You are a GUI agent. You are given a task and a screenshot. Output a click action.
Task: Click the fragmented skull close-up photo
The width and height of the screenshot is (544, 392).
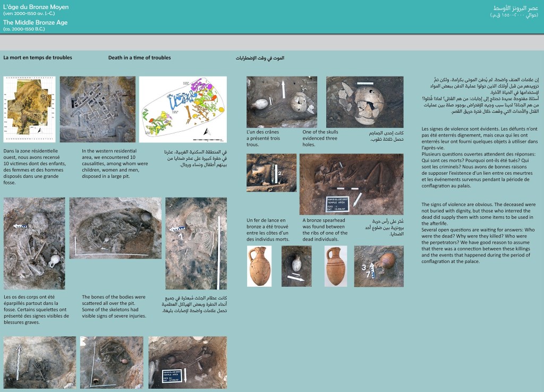click(x=364, y=101)
